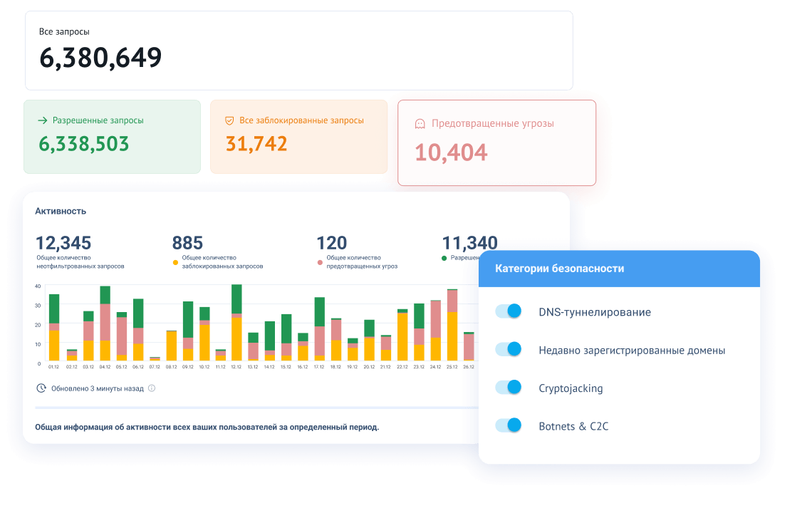Select the 04.12 bar in the activity chart
This screenshot has width=812, height=518.
point(105,324)
